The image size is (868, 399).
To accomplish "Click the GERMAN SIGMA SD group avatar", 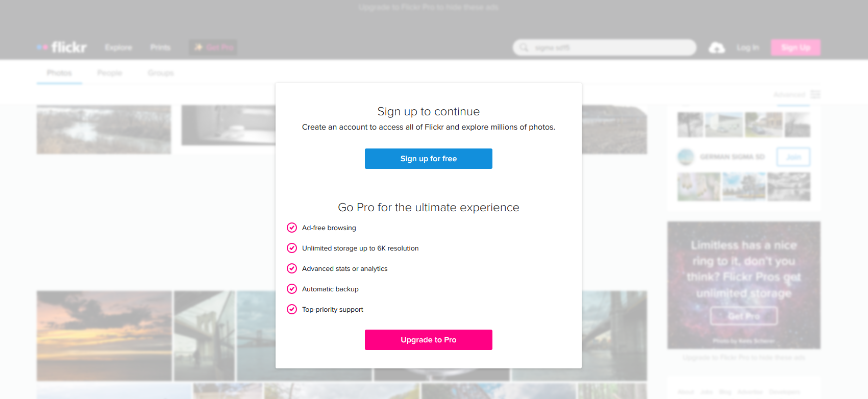I will pyautogui.click(x=686, y=157).
